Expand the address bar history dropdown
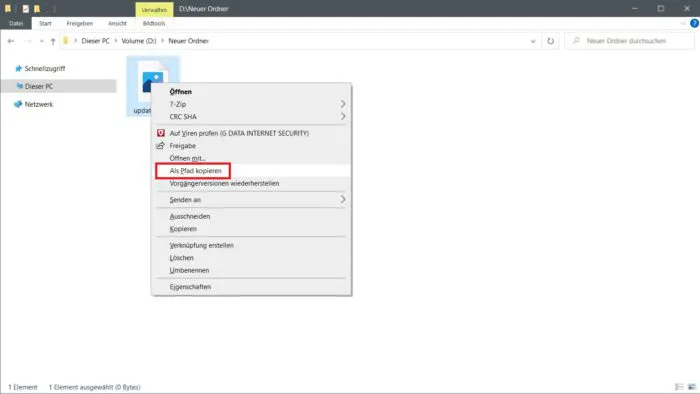This screenshot has height=394, width=700. point(533,41)
